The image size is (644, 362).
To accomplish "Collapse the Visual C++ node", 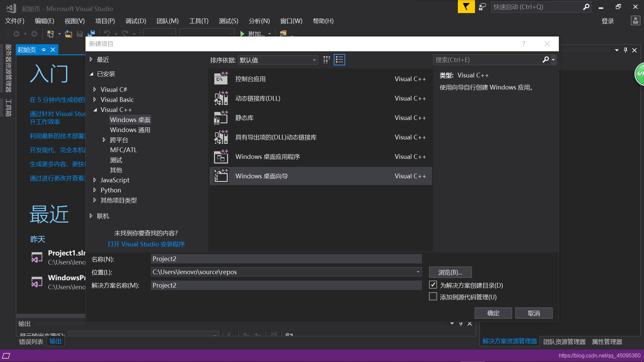I will click(95, 110).
